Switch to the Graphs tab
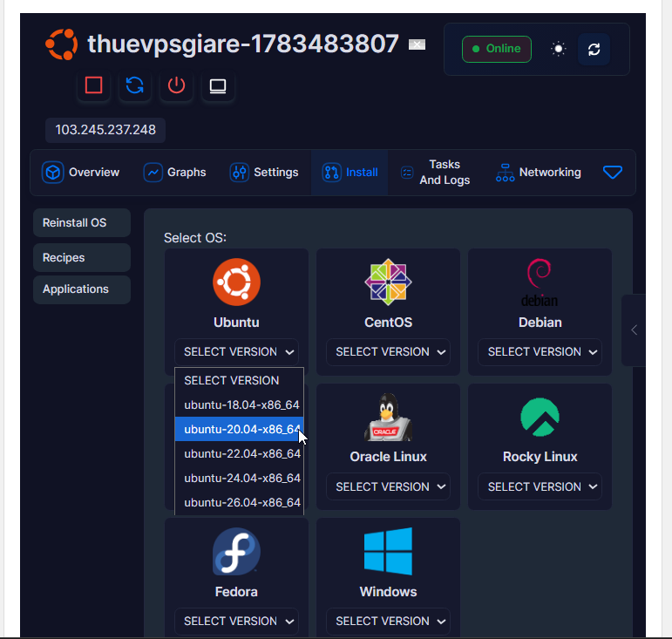The width and height of the screenshot is (672, 639). 174,173
